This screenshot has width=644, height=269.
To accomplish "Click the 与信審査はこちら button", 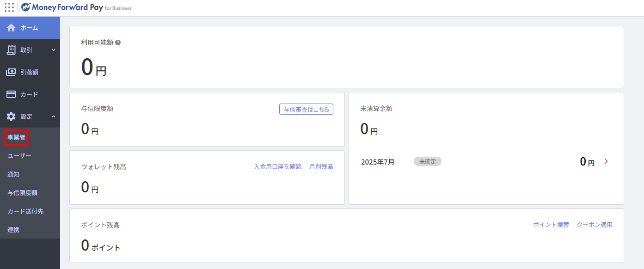I will point(306,109).
